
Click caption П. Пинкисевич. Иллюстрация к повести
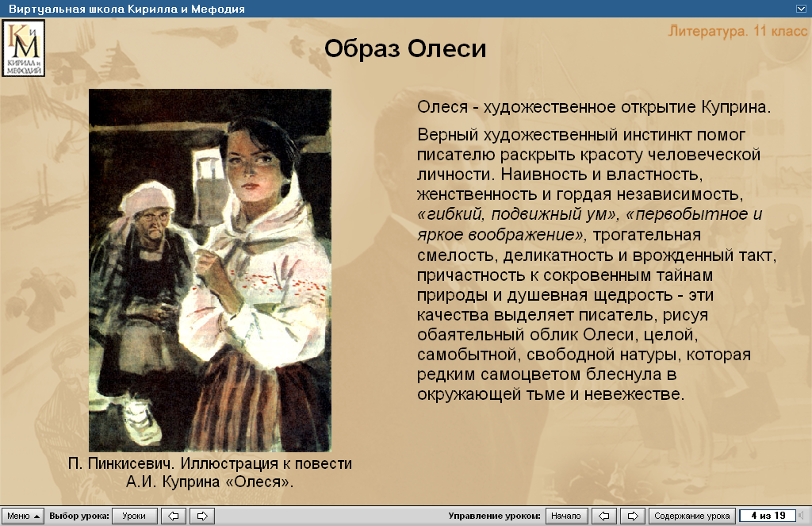tap(209, 463)
